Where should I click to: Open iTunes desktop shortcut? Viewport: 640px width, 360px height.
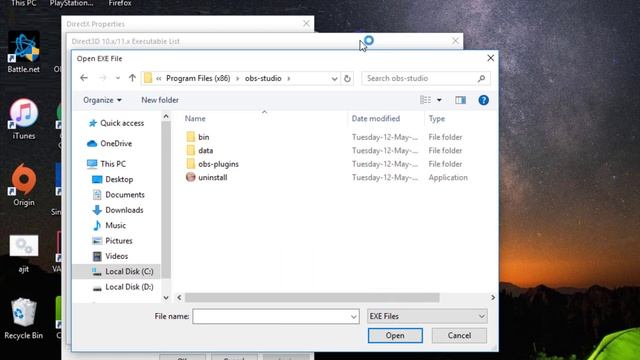click(x=24, y=119)
